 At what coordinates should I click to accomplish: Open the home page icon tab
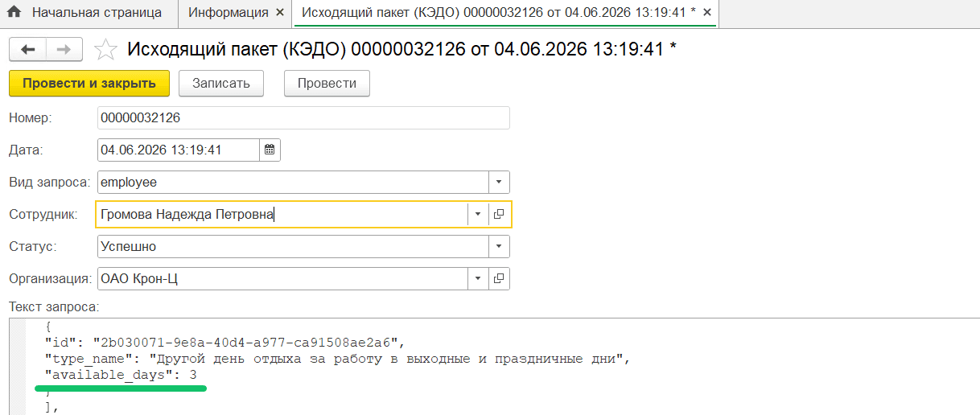click(14, 13)
